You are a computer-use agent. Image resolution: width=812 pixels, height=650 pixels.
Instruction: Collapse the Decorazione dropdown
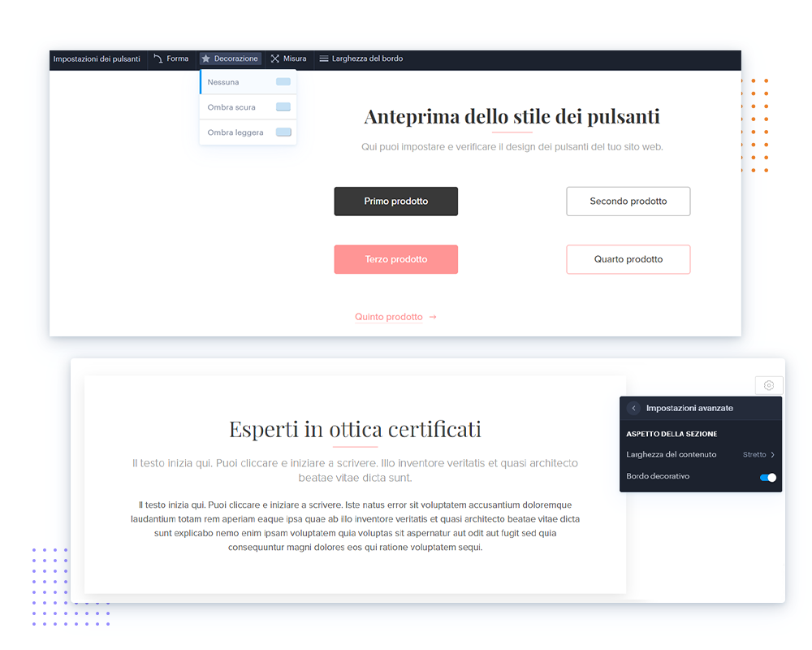[231, 58]
